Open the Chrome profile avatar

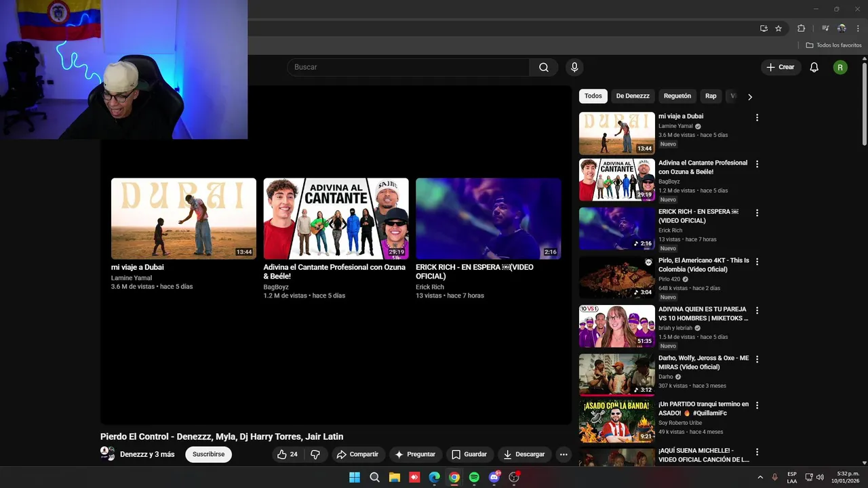[842, 28]
